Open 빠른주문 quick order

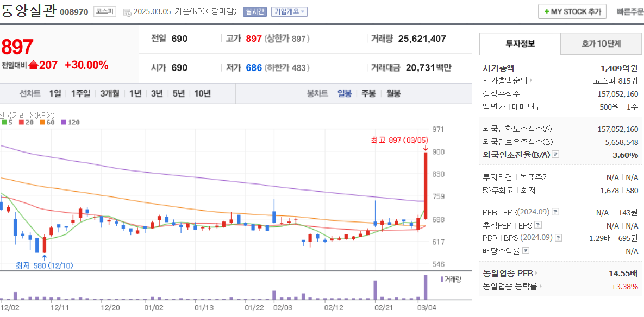click(x=630, y=11)
